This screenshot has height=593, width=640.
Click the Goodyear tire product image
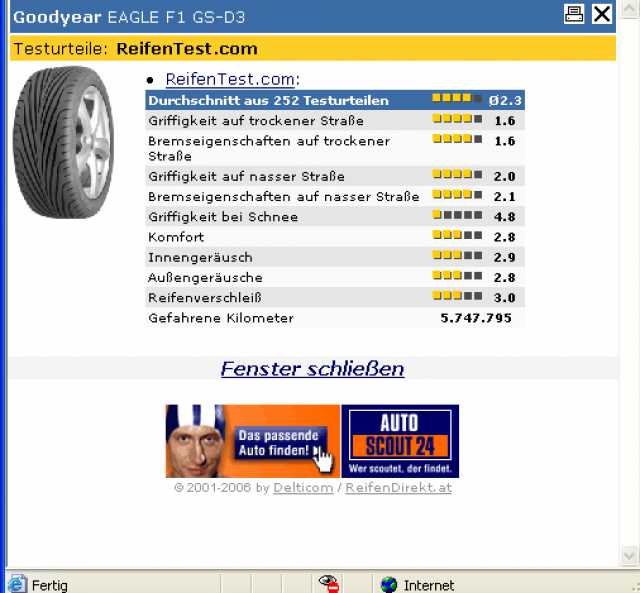click(x=64, y=142)
